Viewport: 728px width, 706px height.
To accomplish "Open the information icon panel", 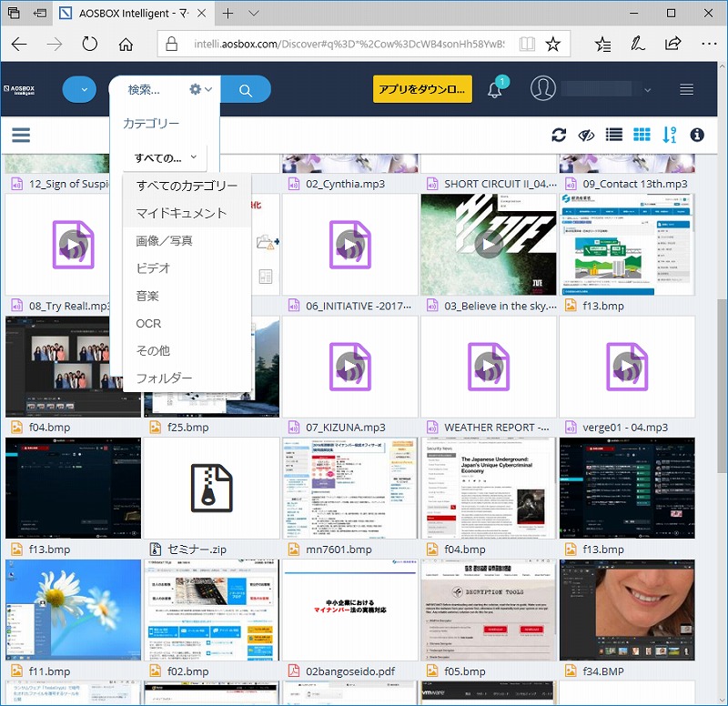I will pyautogui.click(x=697, y=135).
